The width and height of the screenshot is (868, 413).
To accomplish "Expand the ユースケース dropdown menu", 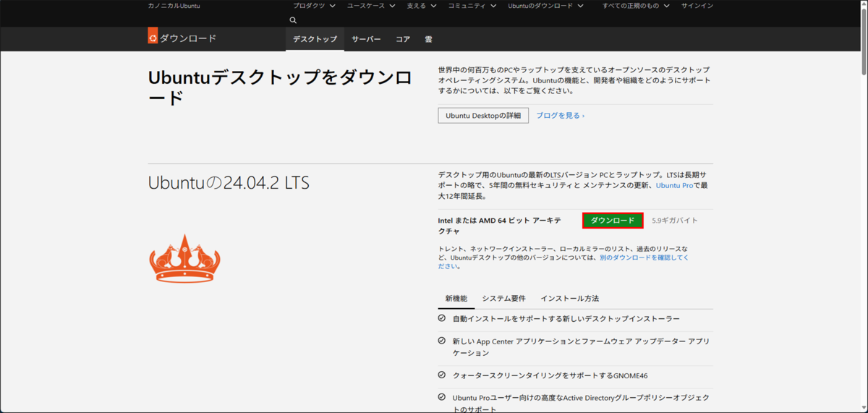I will [371, 6].
